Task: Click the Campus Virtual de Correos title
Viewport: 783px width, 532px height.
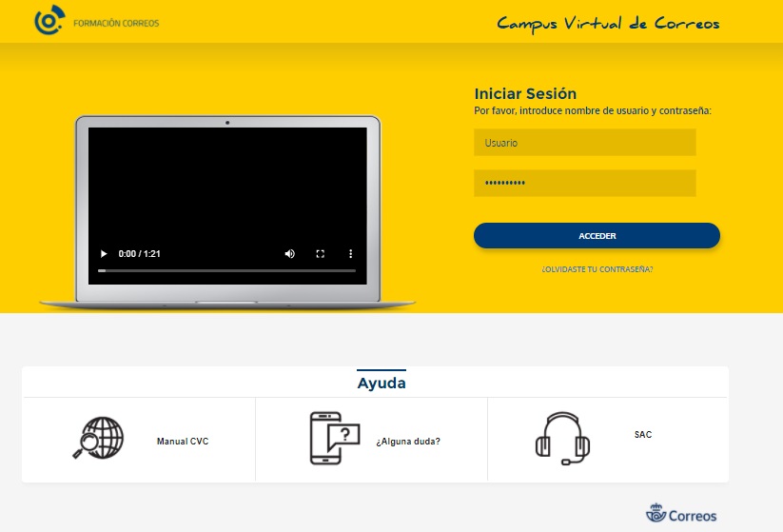Action: point(608,23)
